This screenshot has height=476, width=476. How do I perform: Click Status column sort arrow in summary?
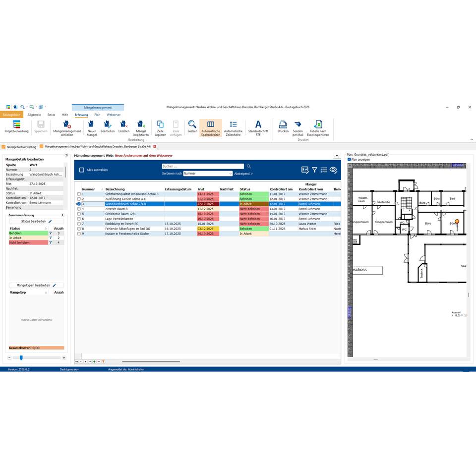pyautogui.click(x=46, y=229)
